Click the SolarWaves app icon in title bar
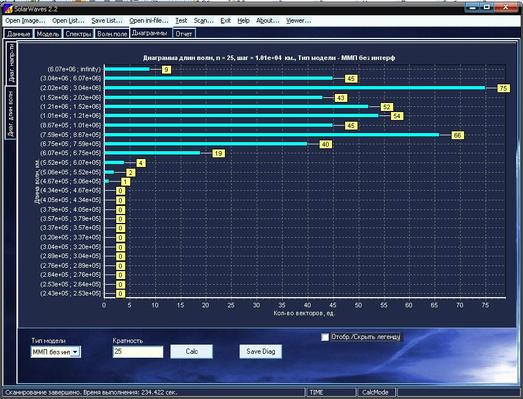 (7, 9)
